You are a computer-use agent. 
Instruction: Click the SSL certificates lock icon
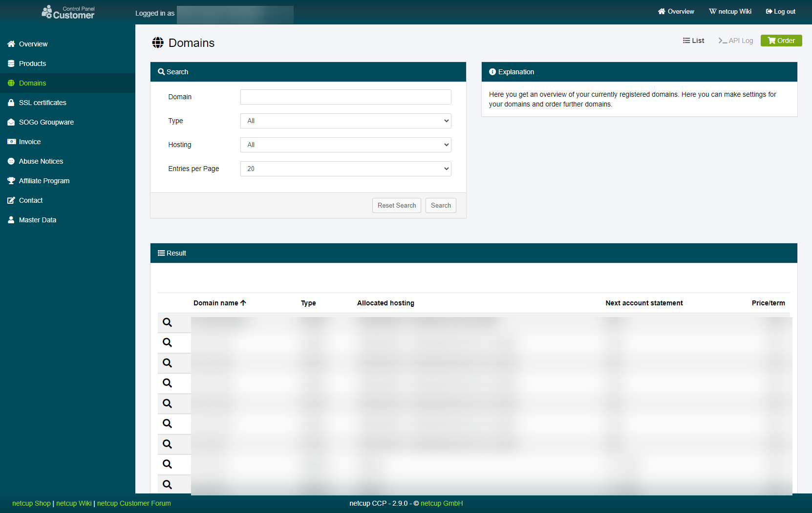tap(11, 103)
